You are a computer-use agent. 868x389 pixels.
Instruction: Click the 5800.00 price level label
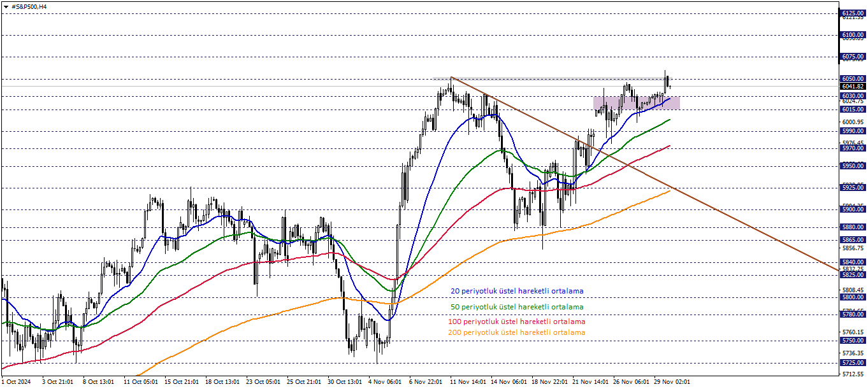(852, 297)
